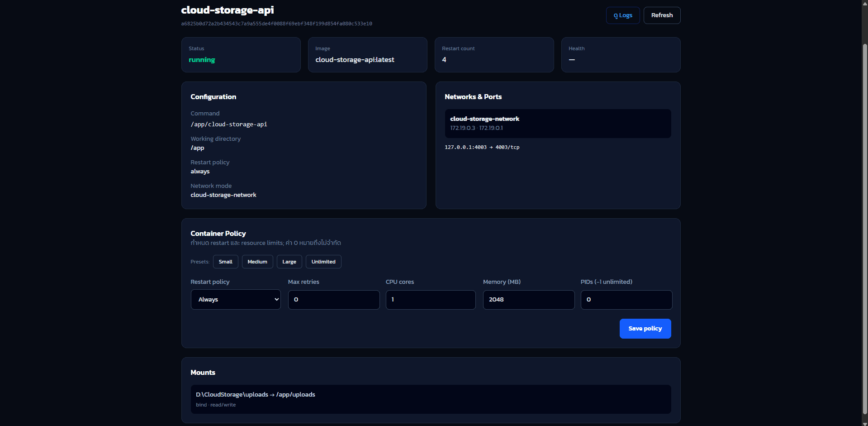The image size is (868, 426).
Task: Click the restart count value 4
Action: pyautogui.click(x=444, y=60)
